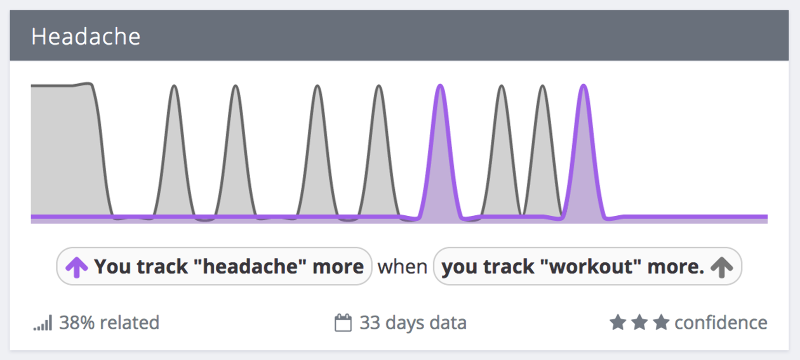Click the calendar icon beside 33 days data
The width and height of the screenshot is (800, 360).
coord(343,323)
